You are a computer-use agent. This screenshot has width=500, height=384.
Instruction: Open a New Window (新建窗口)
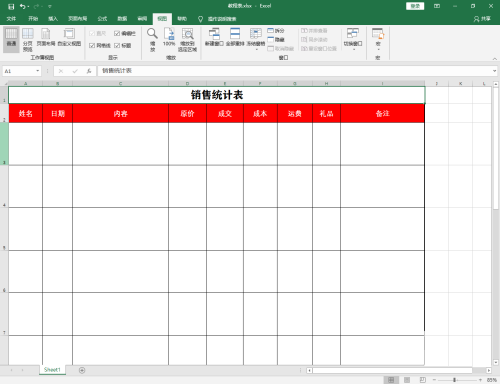(214, 37)
